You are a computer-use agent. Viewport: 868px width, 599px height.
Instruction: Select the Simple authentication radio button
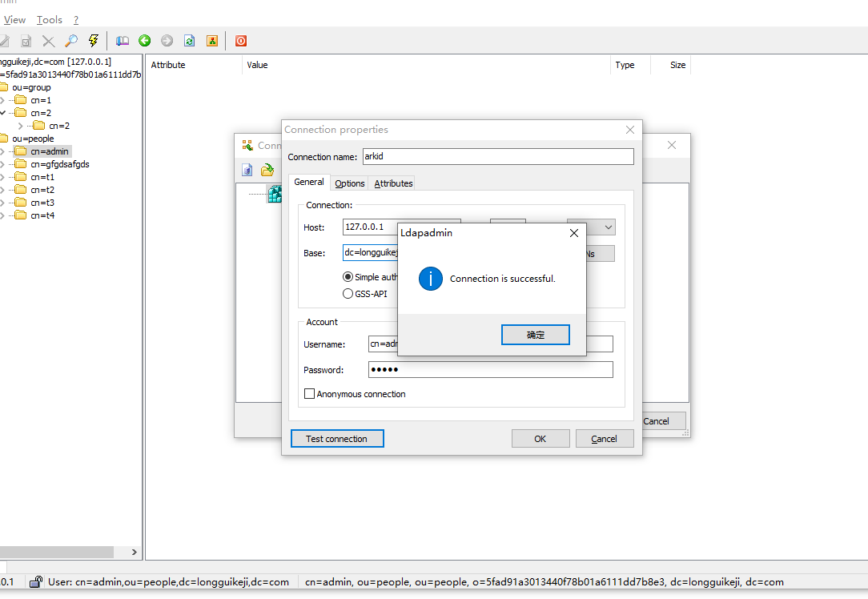click(x=348, y=276)
